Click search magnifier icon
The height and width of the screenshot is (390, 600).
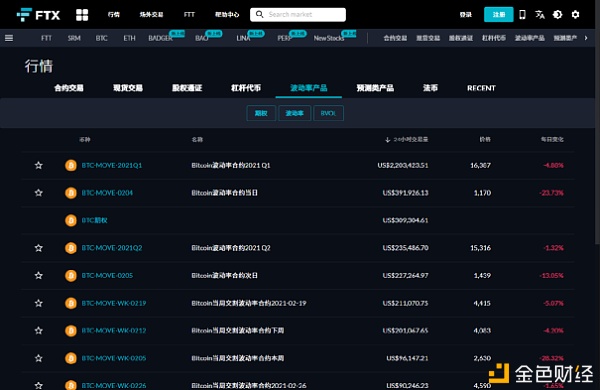259,14
